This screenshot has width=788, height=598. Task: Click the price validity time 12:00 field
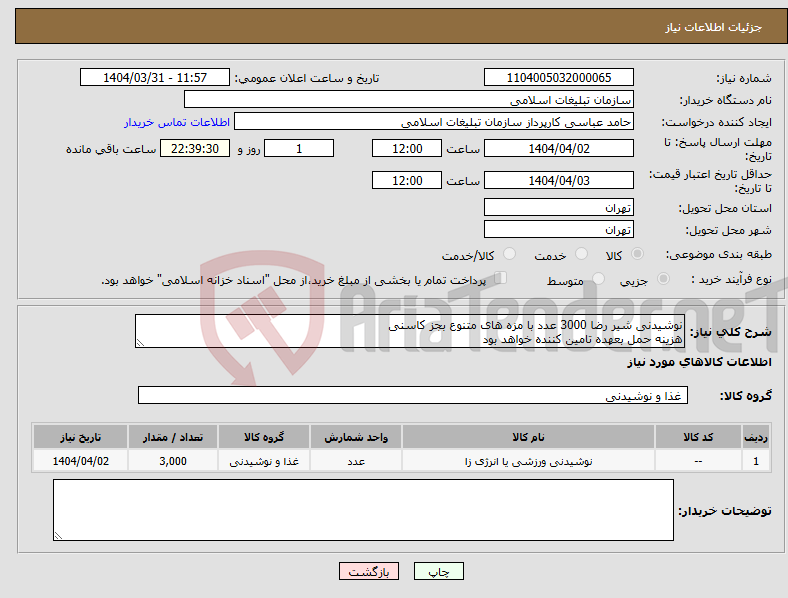coord(407,180)
